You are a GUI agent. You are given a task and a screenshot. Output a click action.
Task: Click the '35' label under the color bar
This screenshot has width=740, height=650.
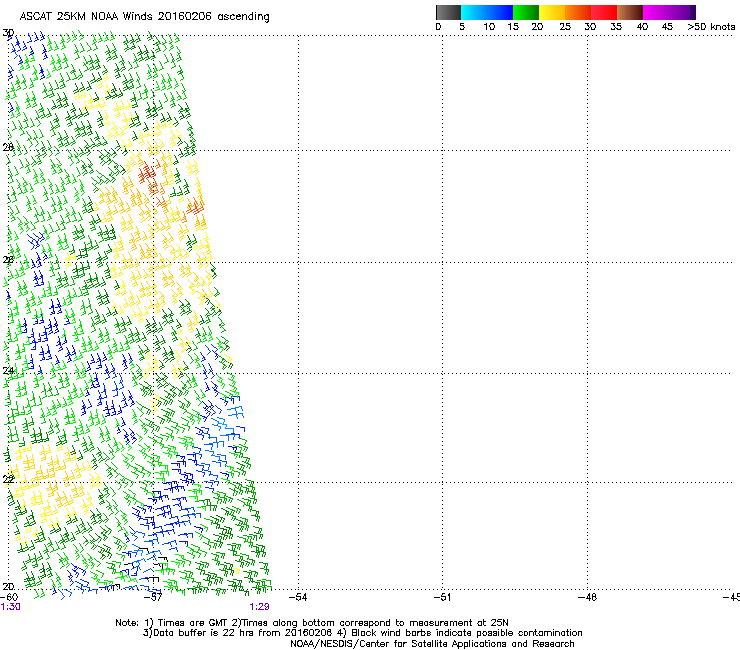coord(616,27)
